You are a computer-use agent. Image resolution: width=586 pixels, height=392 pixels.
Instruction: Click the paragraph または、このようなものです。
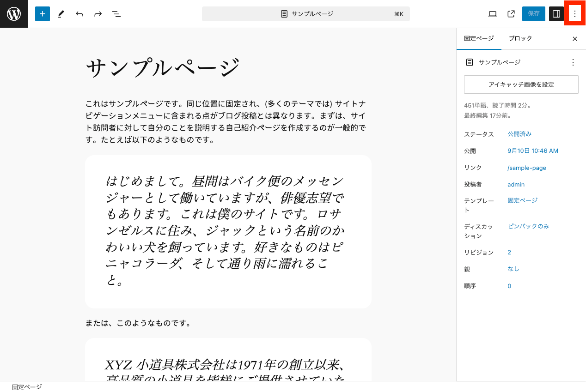click(x=138, y=323)
